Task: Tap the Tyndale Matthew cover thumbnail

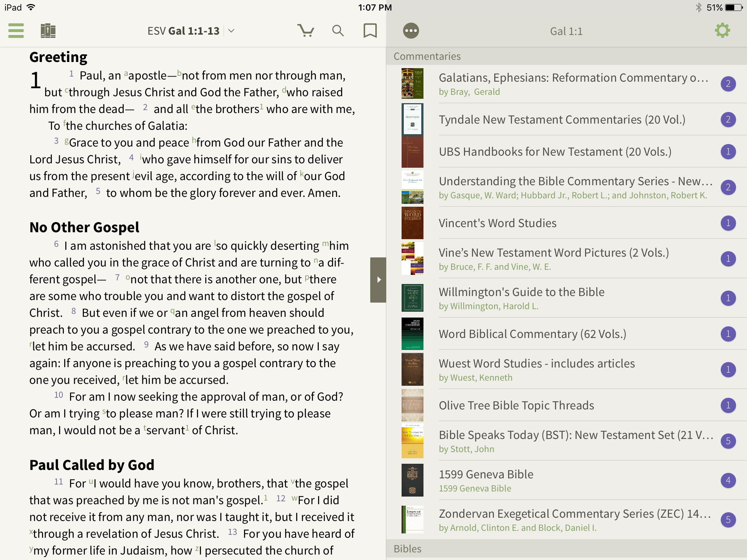Action: [x=413, y=120]
